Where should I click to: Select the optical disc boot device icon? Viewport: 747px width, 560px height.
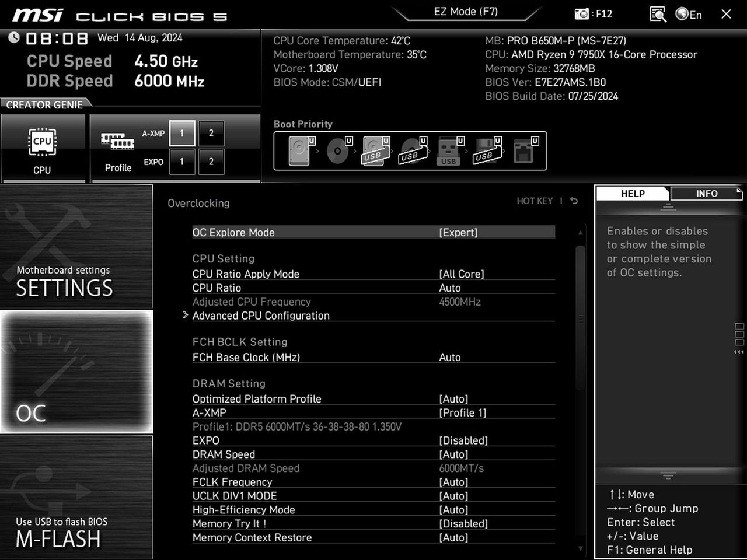338,150
